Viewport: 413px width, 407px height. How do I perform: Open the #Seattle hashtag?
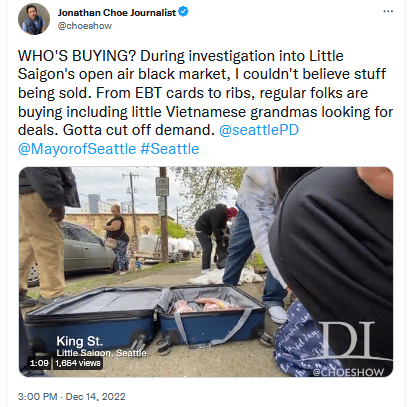point(170,149)
